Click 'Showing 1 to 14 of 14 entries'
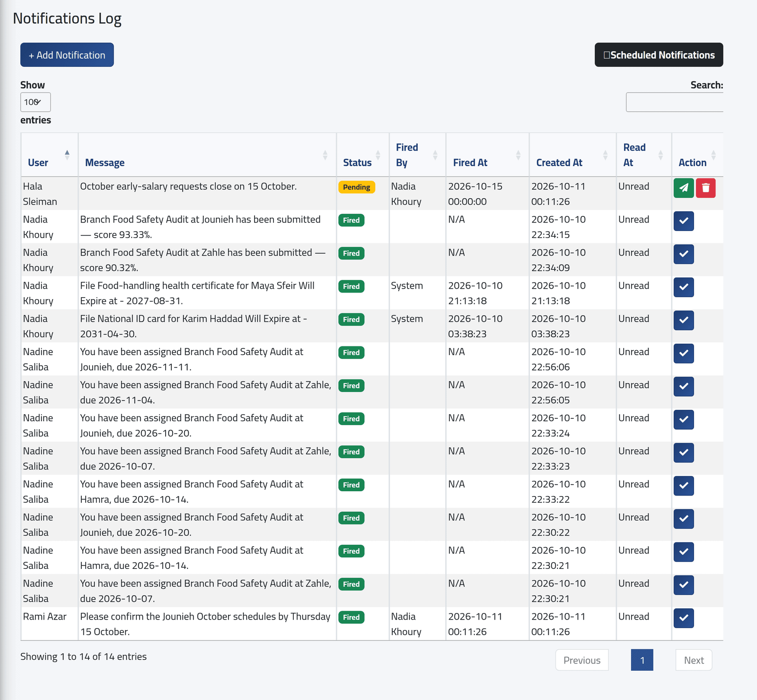This screenshot has height=700, width=757. click(x=83, y=656)
